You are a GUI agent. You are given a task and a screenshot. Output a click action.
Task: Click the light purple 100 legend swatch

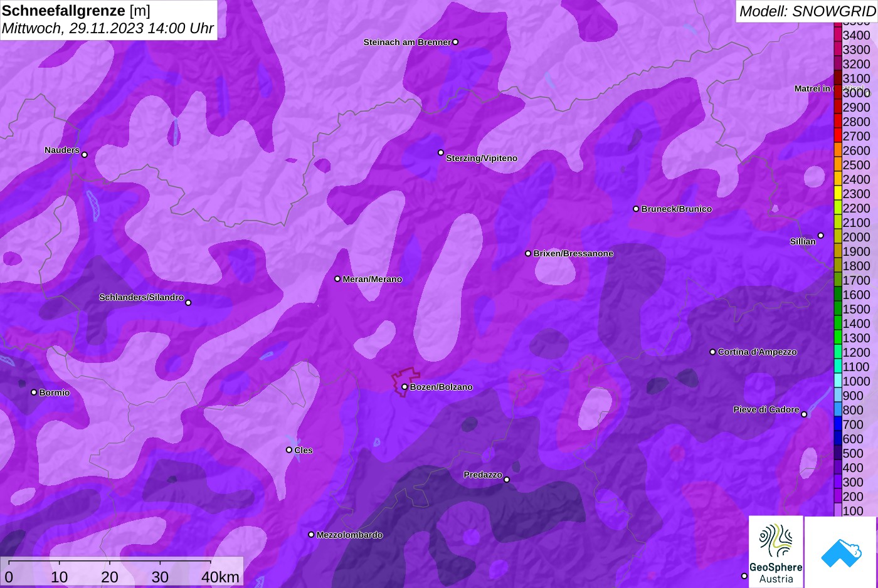838,510
